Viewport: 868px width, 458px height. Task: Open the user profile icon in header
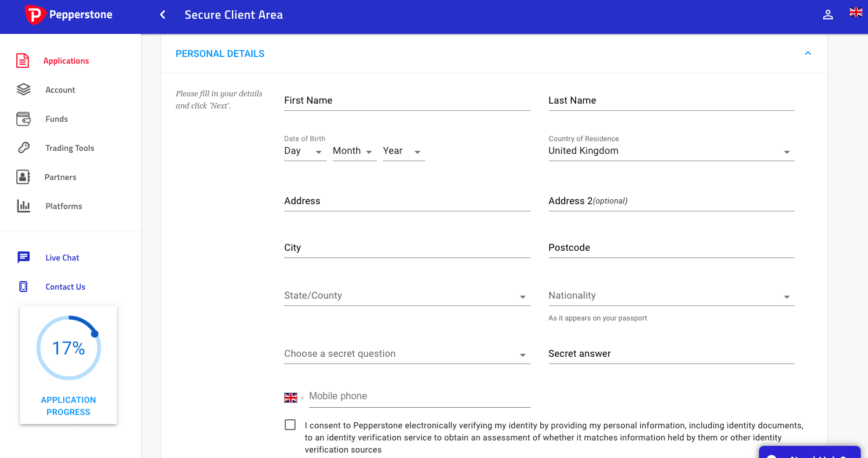[827, 15]
